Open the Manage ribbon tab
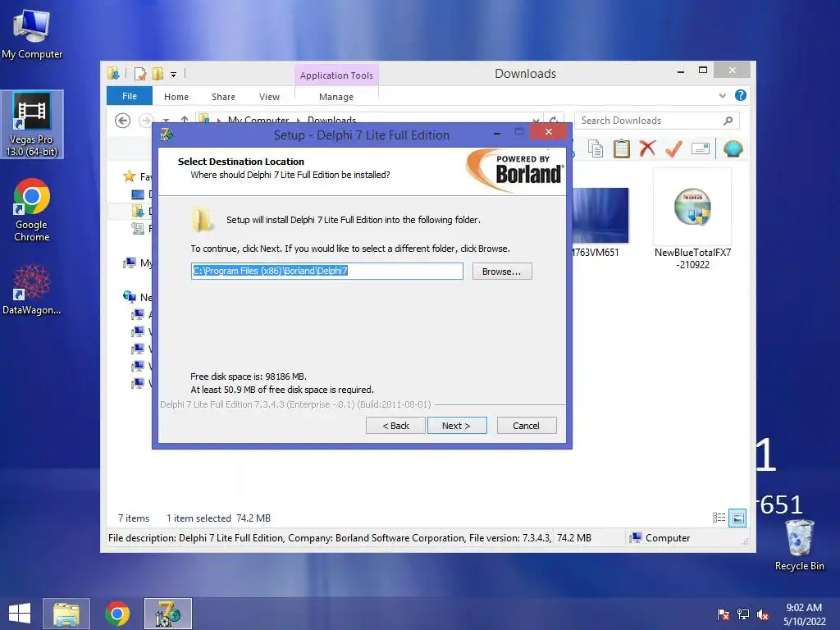This screenshot has width=840, height=630. [336, 97]
